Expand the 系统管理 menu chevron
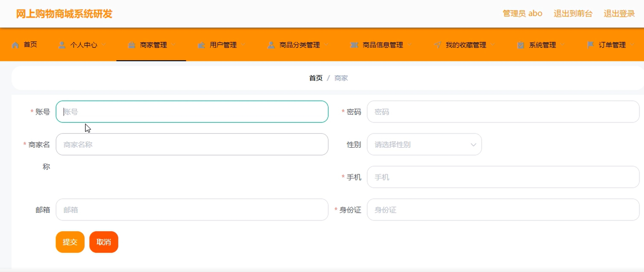This screenshot has width=644, height=272. [563, 45]
